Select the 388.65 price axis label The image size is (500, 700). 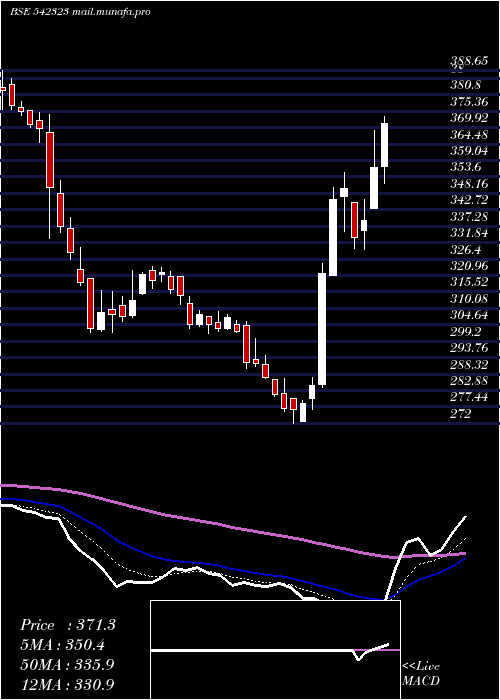coord(469,62)
